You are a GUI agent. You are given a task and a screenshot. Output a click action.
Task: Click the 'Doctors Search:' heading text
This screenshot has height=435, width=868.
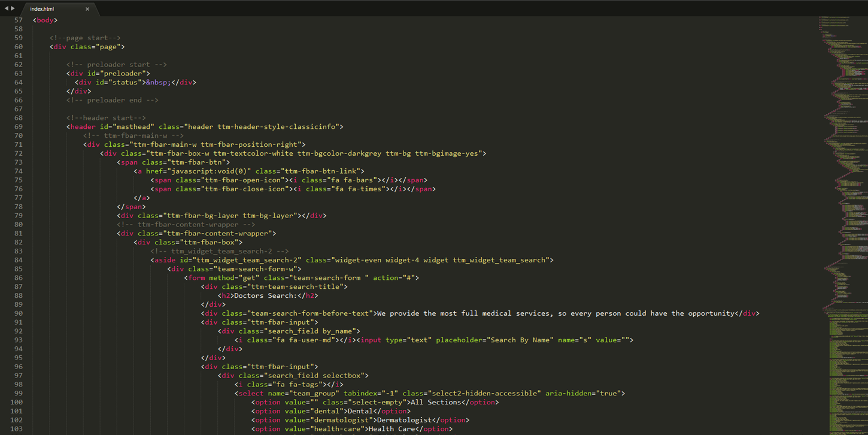(265, 295)
